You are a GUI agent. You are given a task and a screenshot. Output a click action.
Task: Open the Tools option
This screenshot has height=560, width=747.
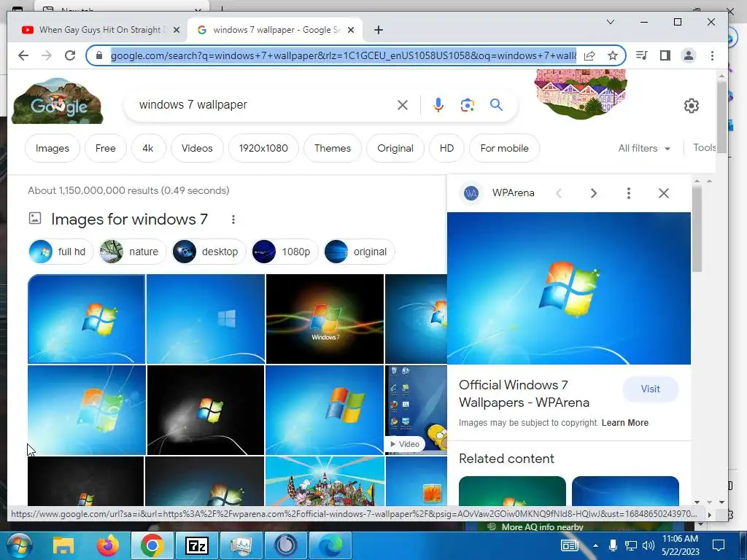[x=704, y=147]
